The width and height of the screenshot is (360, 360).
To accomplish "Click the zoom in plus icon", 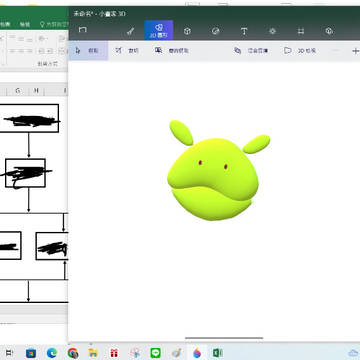I will pyautogui.click(x=356, y=51).
